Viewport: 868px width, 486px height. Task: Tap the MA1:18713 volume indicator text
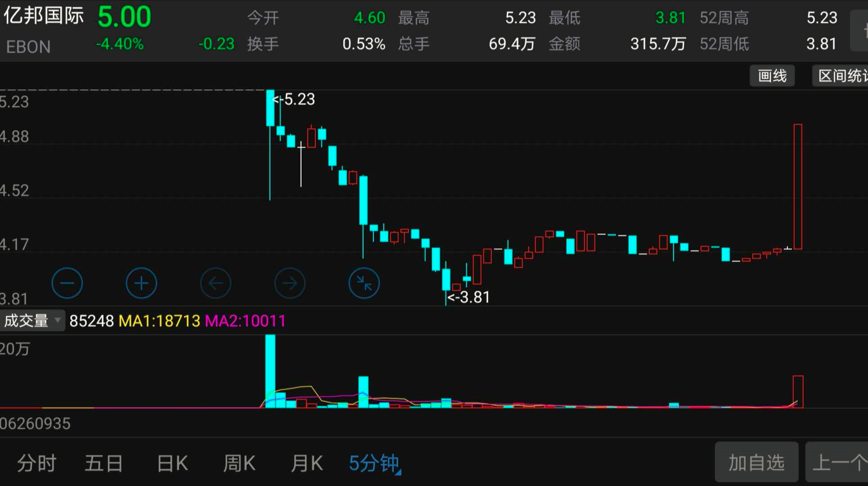159,321
